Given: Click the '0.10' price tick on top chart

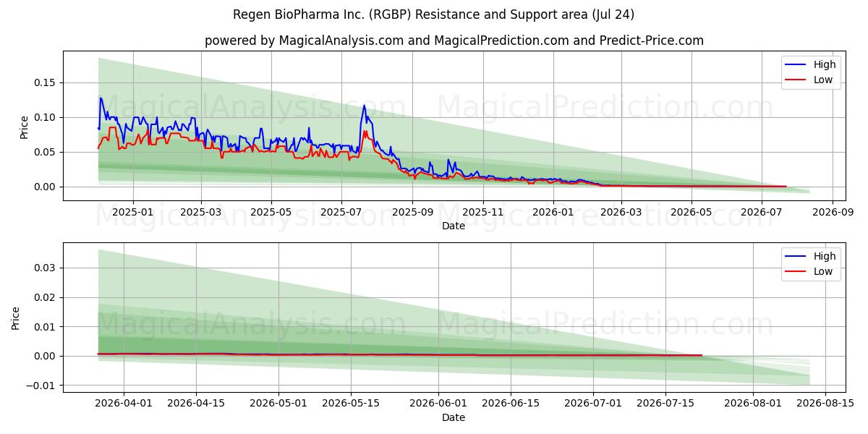Looking at the screenshot, I should [x=46, y=117].
